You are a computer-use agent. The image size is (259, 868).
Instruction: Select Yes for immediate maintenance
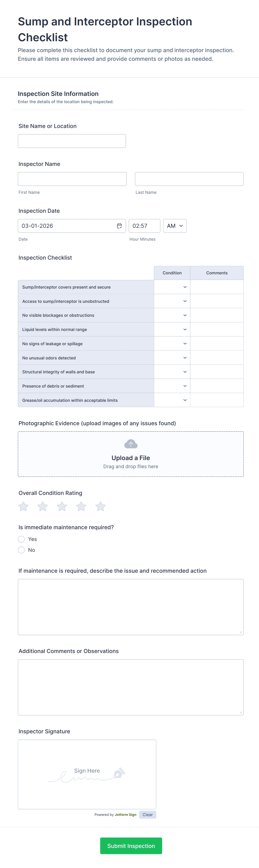21,539
